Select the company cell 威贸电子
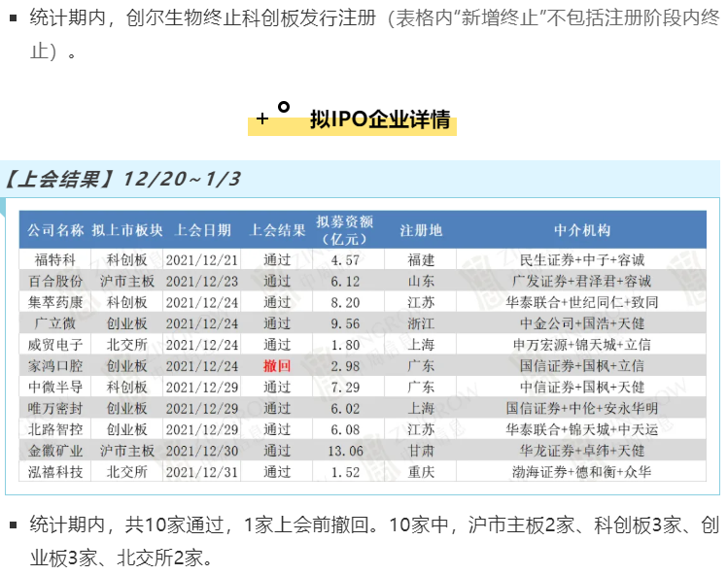728x575 pixels. point(55,345)
